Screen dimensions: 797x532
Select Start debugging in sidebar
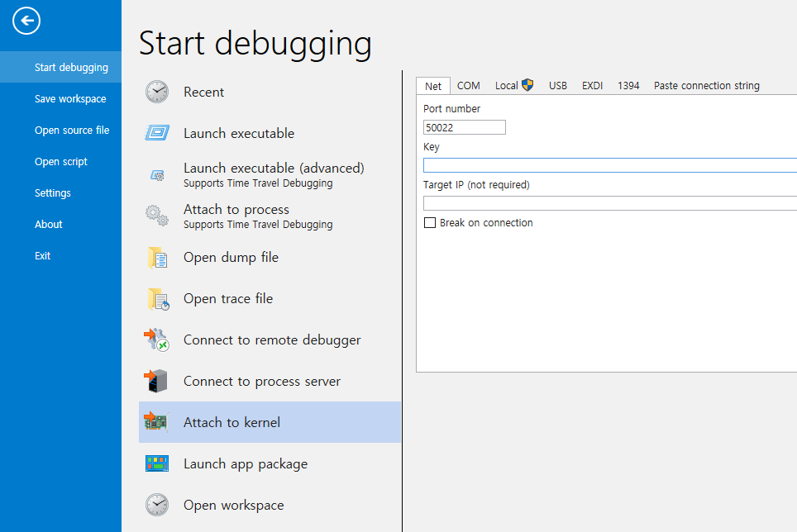coord(61,67)
